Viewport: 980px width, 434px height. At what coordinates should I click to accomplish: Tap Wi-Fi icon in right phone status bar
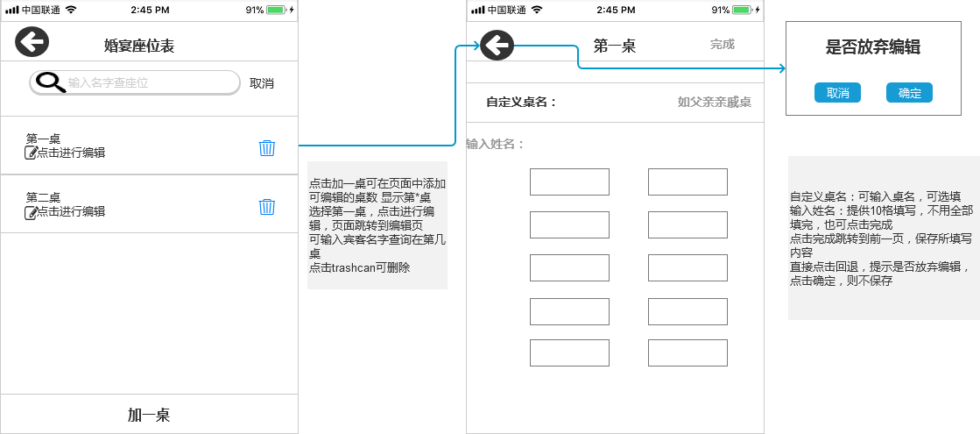click(536, 10)
